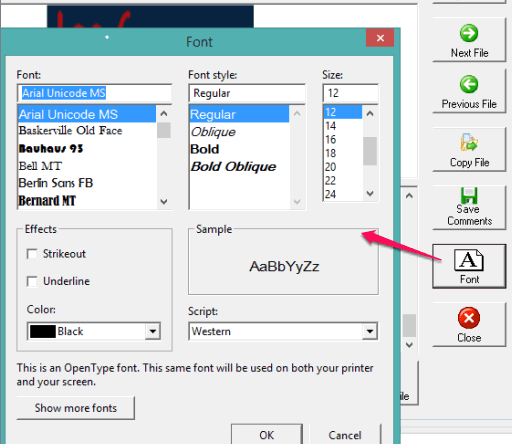The width and height of the screenshot is (512, 444).
Task: Click the OK button
Action: click(267, 435)
